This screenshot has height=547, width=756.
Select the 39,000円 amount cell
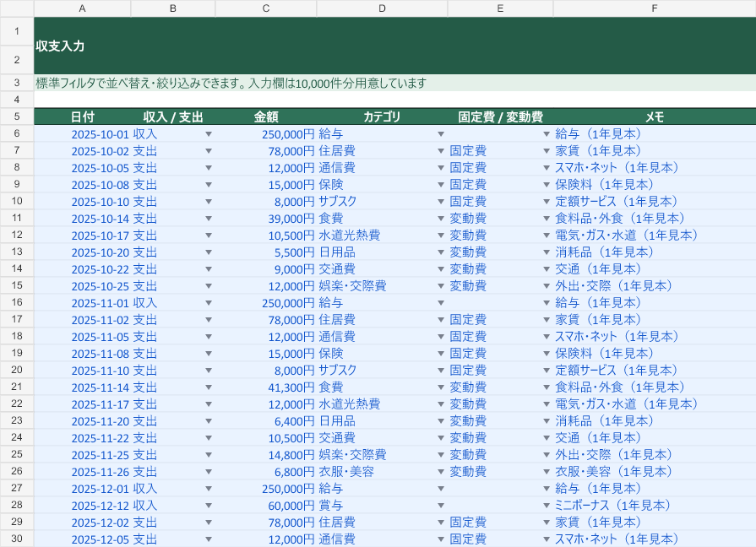(266, 219)
